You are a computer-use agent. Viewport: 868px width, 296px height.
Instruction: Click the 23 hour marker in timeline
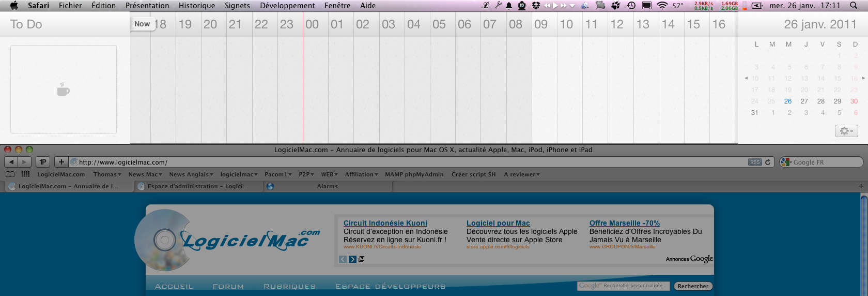(x=287, y=24)
